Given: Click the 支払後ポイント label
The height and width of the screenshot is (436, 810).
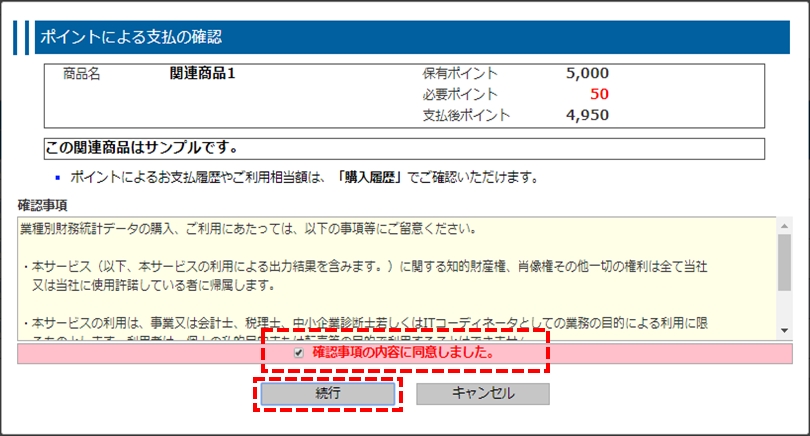Looking at the screenshot, I should pos(466,115).
